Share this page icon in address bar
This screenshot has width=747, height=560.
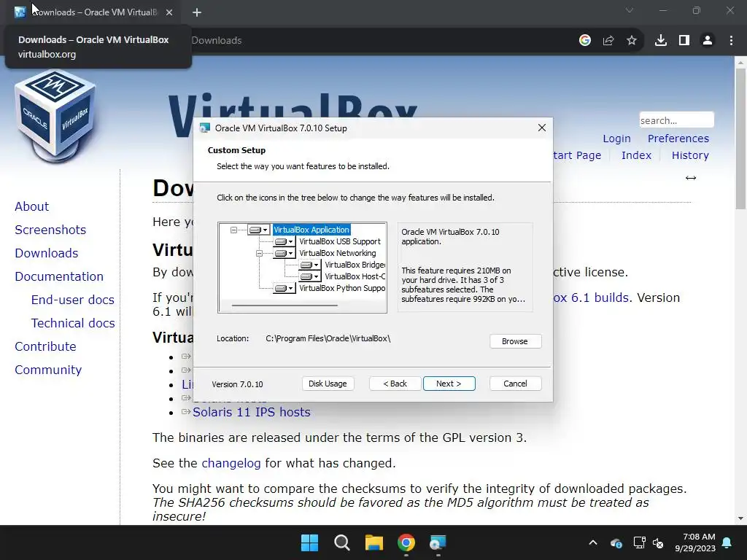point(608,41)
